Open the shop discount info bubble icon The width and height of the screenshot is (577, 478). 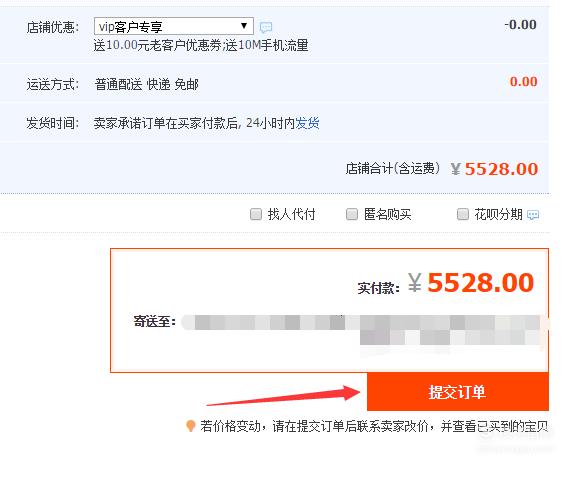(x=266, y=27)
